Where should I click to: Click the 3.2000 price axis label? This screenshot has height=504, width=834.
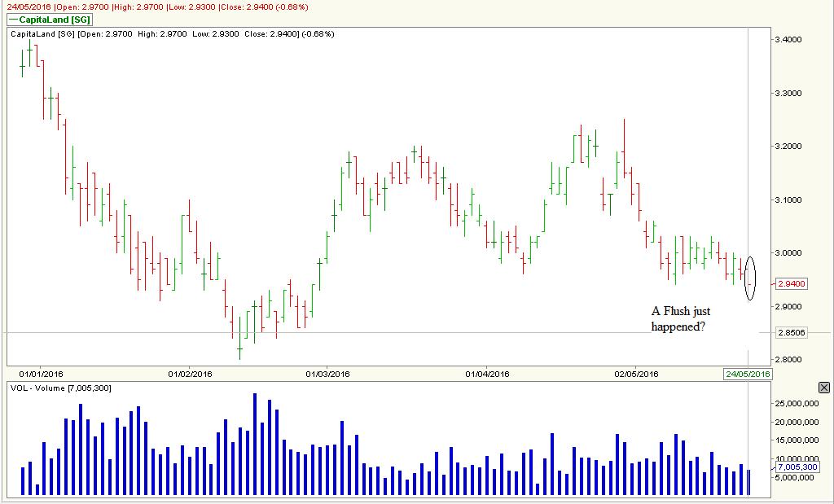[x=788, y=147]
